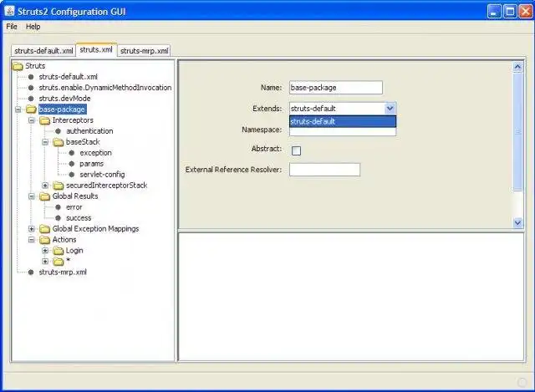This screenshot has height=392, width=535.
Task: Collapse the Interceptors tree node
Action: point(32,120)
